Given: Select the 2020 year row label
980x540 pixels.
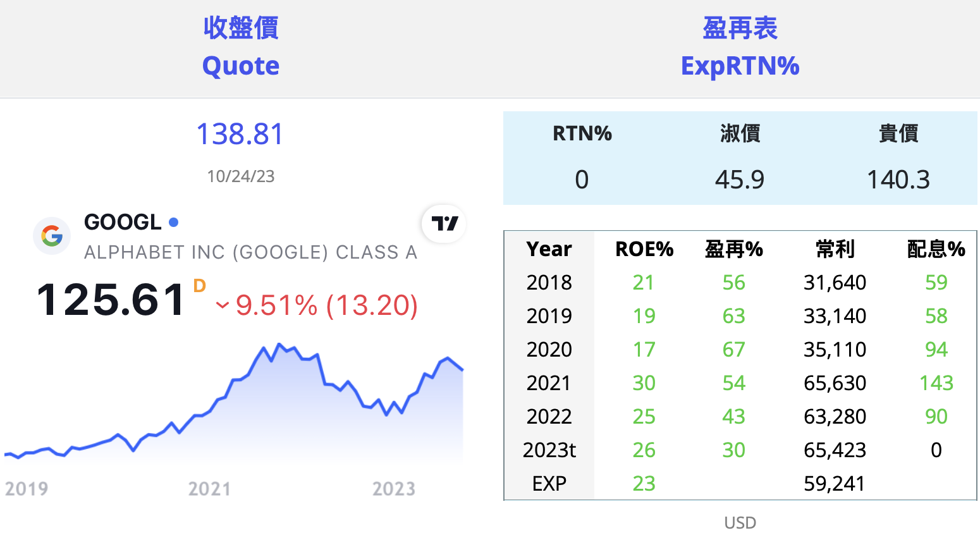Looking at the screenshot, I should coord(549,349).
